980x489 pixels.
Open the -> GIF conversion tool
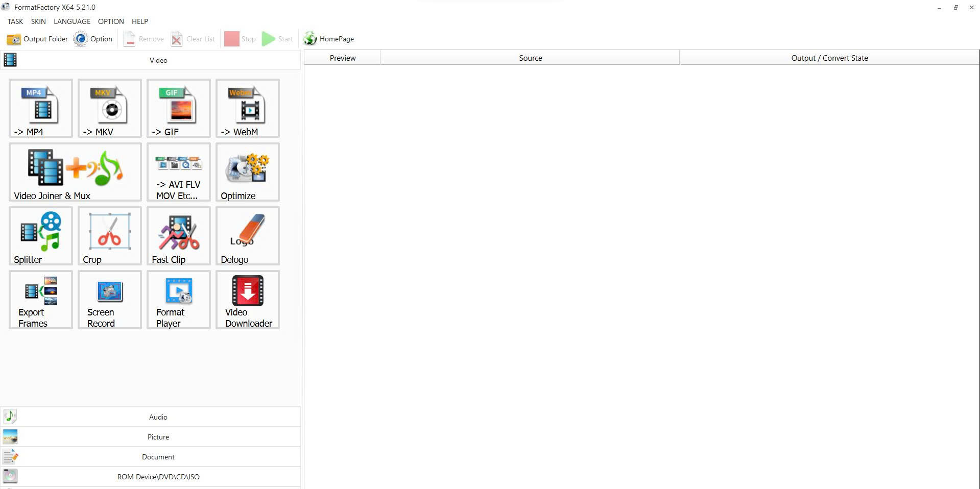click(x=179, y=108)
